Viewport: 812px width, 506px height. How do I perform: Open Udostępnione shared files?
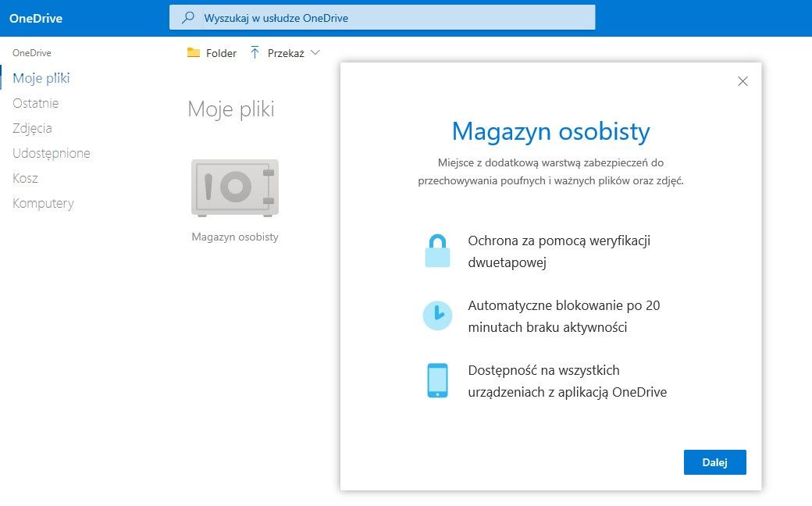click(52, 153)
